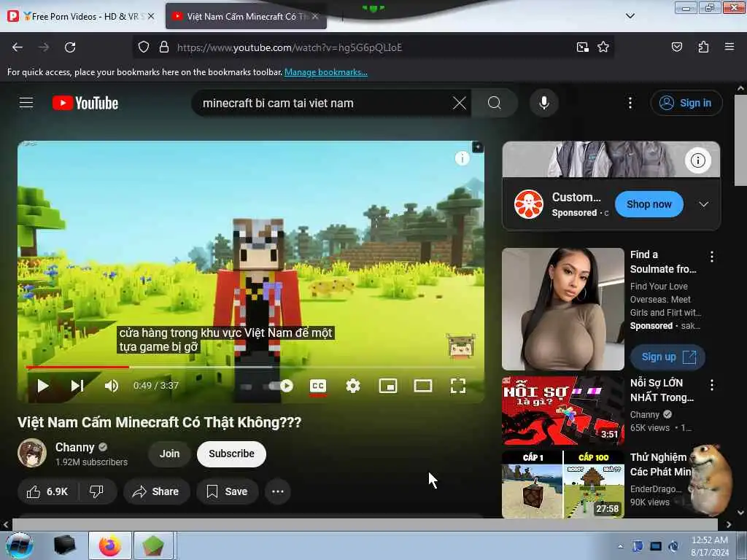The width and height of the screenshot is (747, 560).
Task: Seek on the video progress bar
Action: pyautogui.click(x=251, y=367)
